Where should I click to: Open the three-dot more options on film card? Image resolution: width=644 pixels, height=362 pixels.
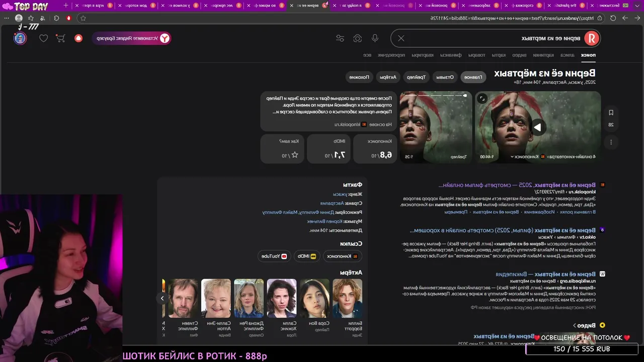coord(611,142)
